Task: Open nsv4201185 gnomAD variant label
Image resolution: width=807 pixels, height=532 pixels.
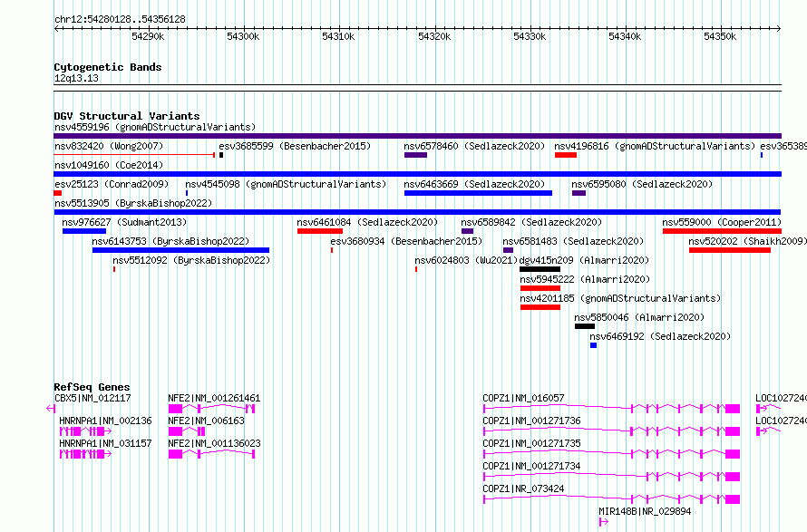Action: pos(621,298)
